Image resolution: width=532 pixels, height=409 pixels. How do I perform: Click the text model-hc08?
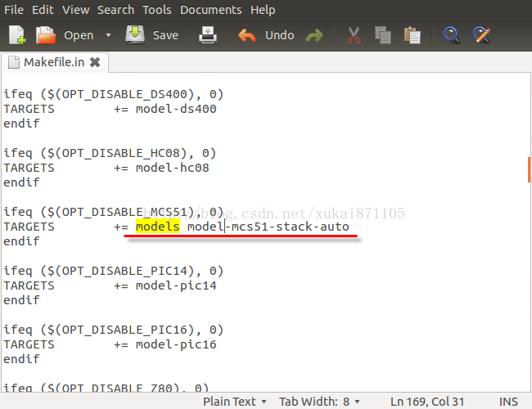point(173,168)
